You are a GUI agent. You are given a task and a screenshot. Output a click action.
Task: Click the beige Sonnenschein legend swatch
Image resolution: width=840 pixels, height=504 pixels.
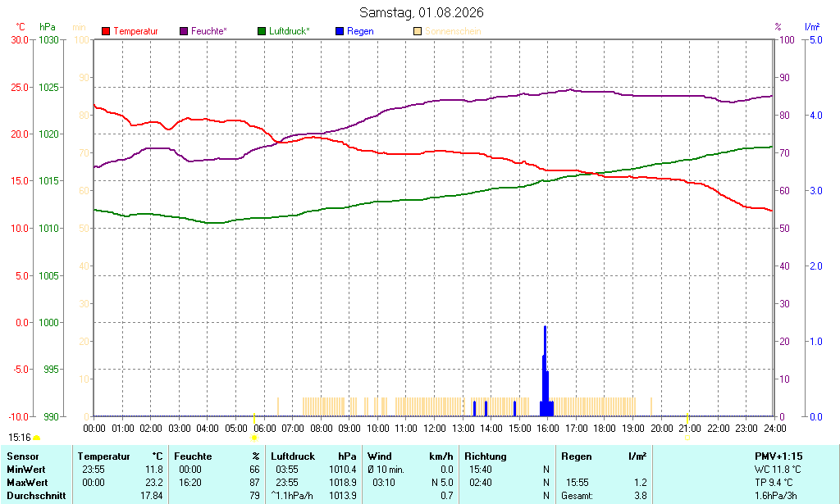pos(418,32)
